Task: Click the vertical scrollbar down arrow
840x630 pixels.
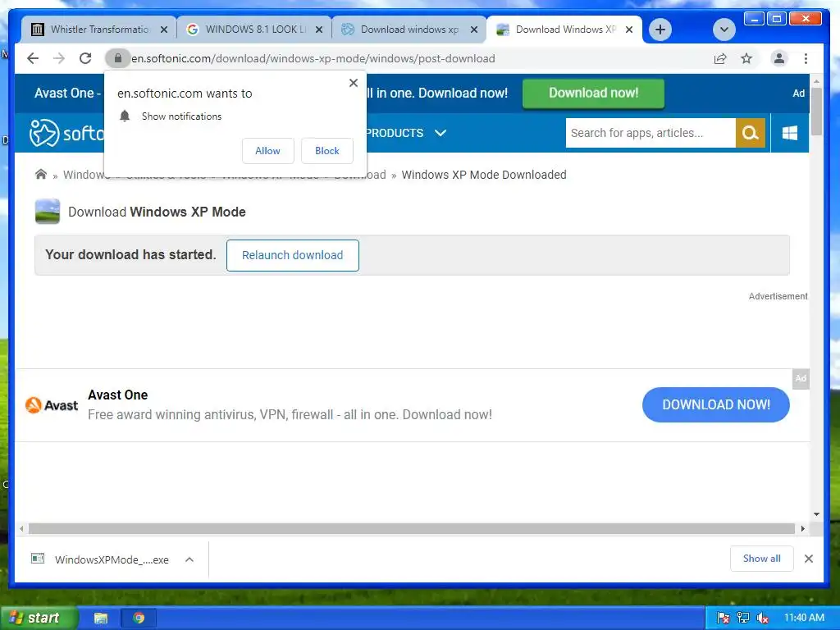Action: pyautogui.click(x=816, y=514)
